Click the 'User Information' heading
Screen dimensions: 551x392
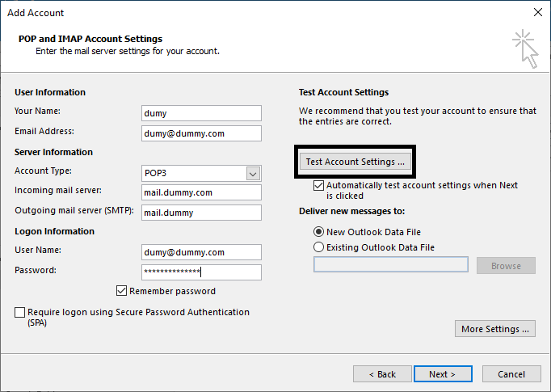(50, 92)
